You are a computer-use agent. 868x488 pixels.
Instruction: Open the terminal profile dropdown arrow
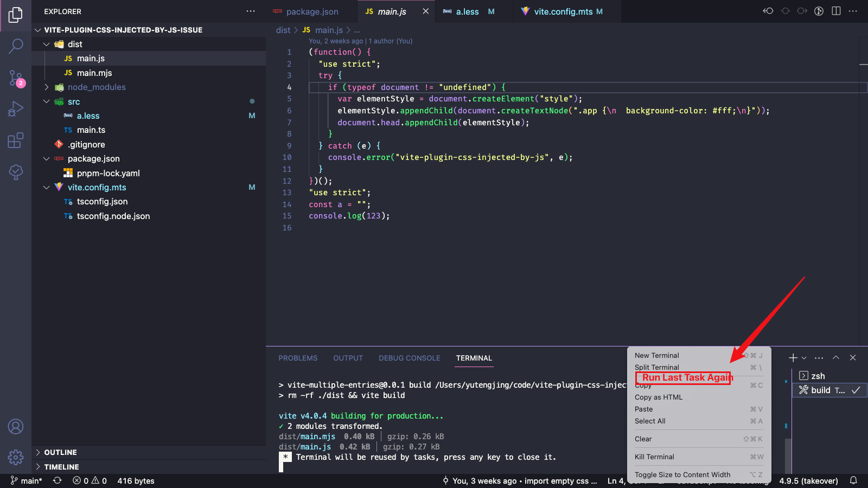coord(804,358)
